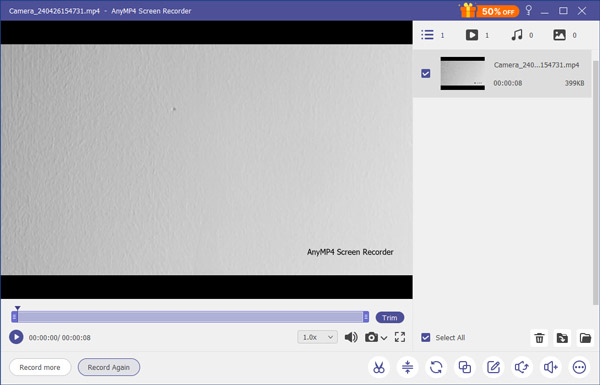Mute the volume speaker icon

point(351,337)
